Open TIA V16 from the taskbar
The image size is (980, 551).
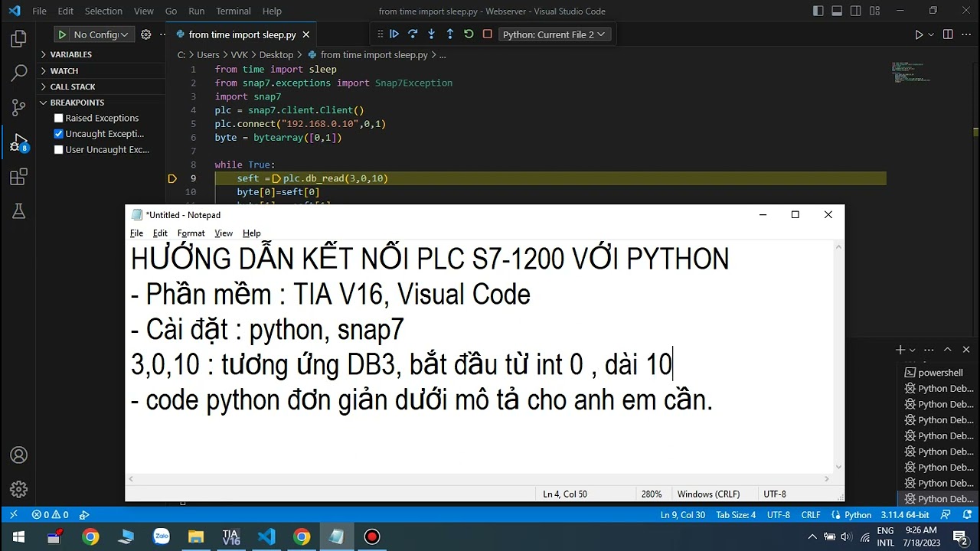(231, 536)
